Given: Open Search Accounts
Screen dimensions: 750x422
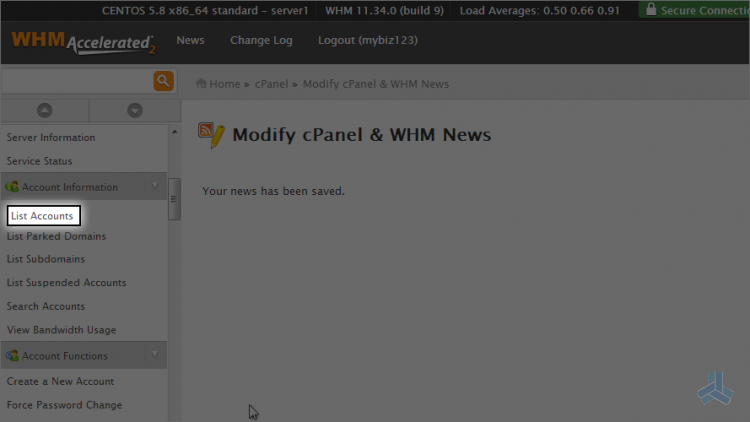Looking at the screenshot, I should [45, 306].
